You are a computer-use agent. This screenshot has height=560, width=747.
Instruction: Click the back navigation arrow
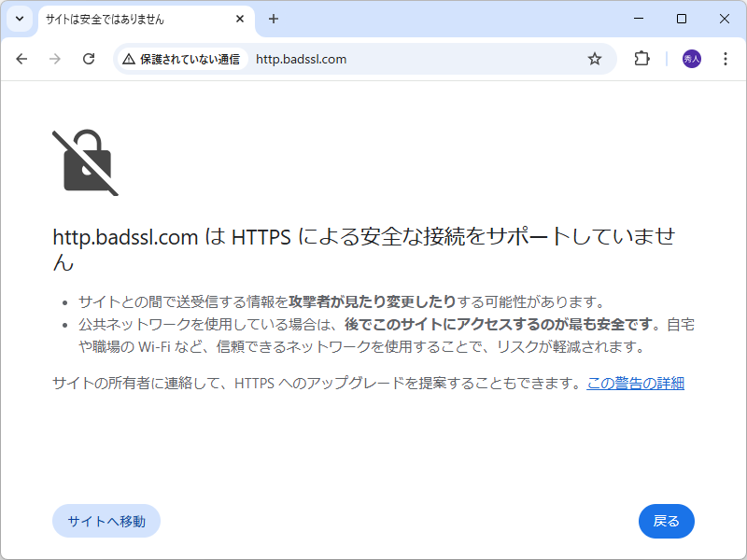coord(22,58)
